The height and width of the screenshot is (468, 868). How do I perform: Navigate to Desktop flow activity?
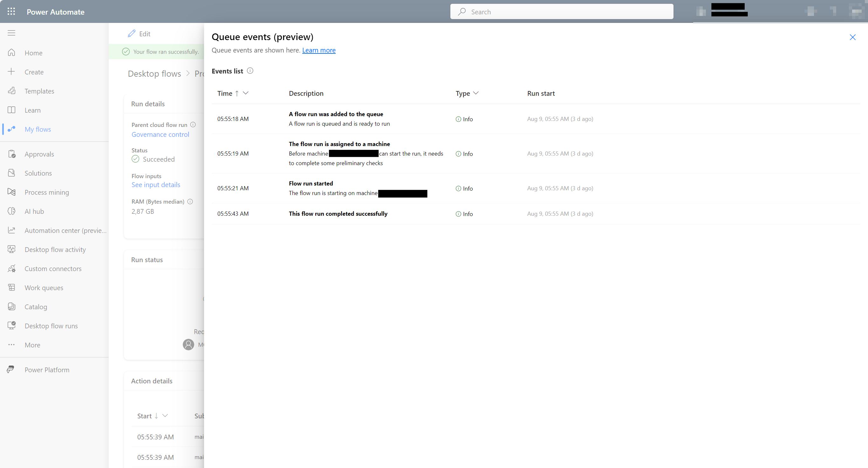point(55,249)
